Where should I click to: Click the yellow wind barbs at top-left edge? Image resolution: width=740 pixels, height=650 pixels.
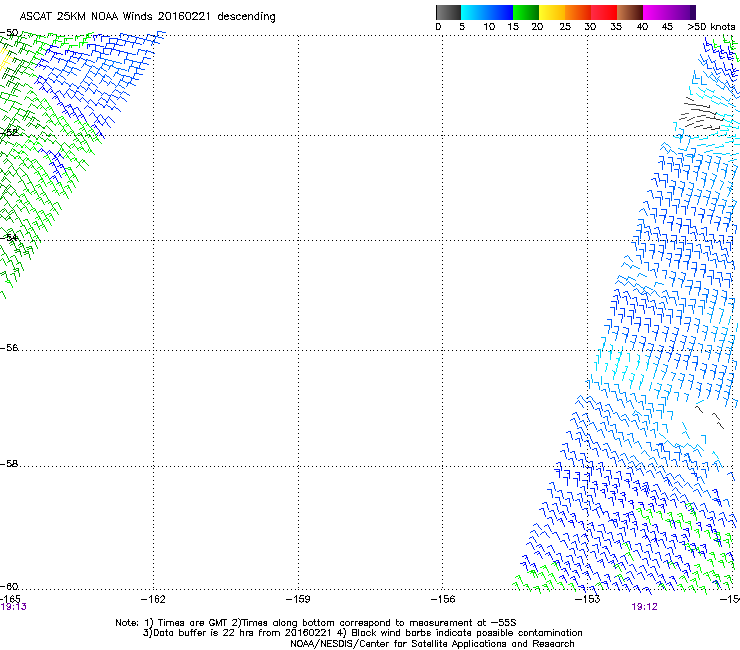pyautogui.click(x=5, y=60)
